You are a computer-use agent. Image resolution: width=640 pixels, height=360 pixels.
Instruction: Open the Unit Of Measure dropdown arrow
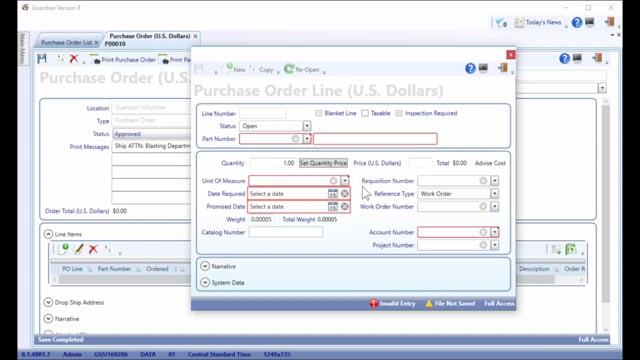point(345,180)
